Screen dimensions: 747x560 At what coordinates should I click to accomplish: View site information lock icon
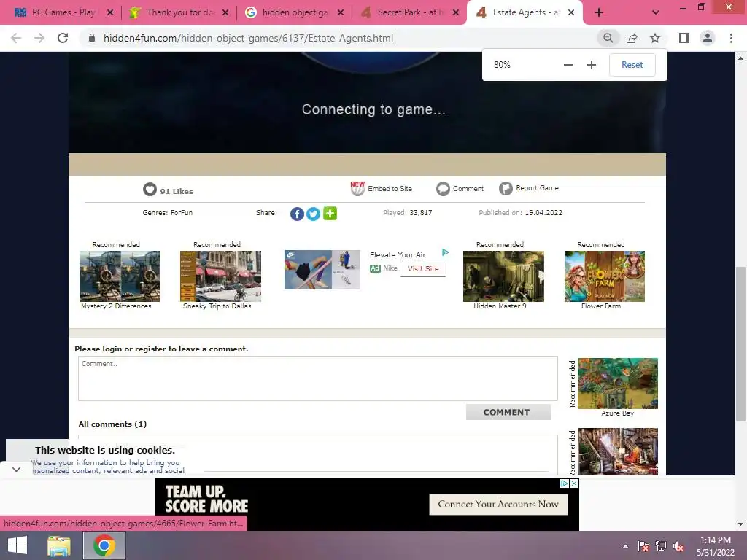click(92, 38)
